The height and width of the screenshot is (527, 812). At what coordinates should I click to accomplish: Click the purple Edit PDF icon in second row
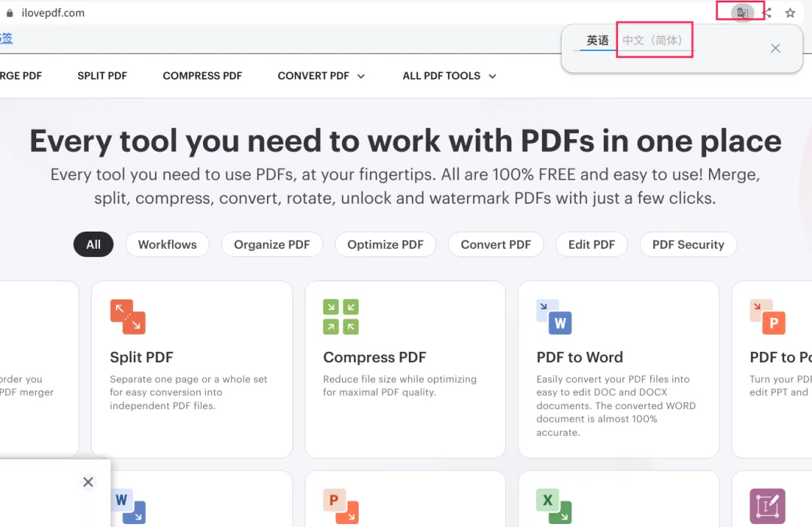click(x=768, y=506)
